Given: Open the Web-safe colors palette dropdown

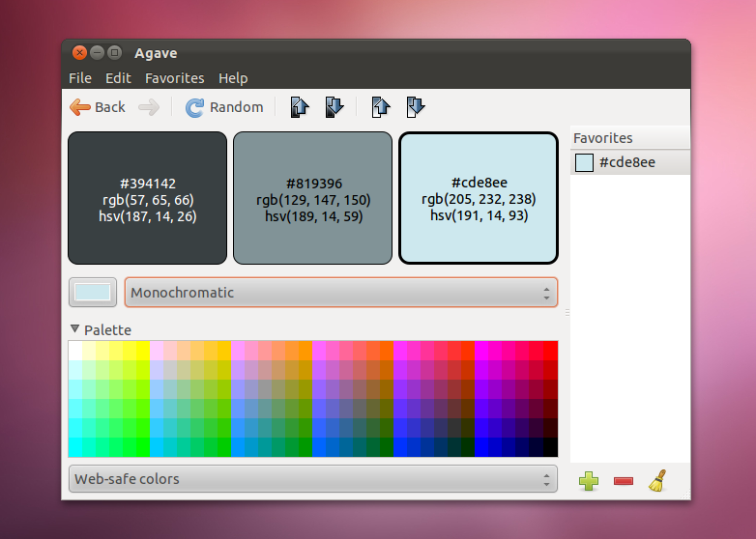Looking at the screenshot, I should pyautogui.click(x=313, y=479).
